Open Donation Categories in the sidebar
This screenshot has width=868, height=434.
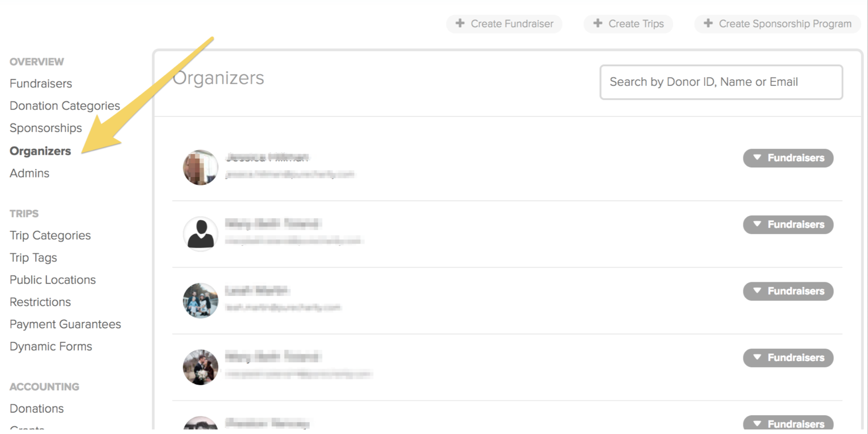pos(65,106)
